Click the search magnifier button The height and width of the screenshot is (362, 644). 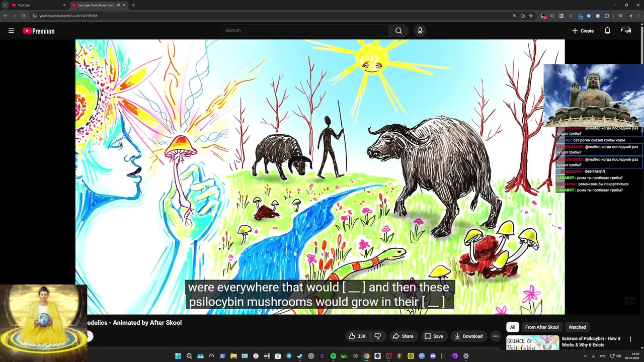point(398,31)
